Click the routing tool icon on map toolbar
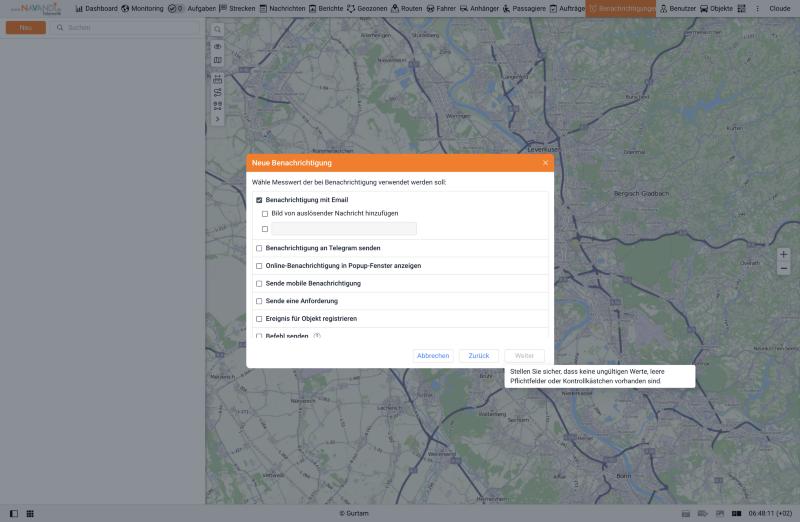 (217, 92)
